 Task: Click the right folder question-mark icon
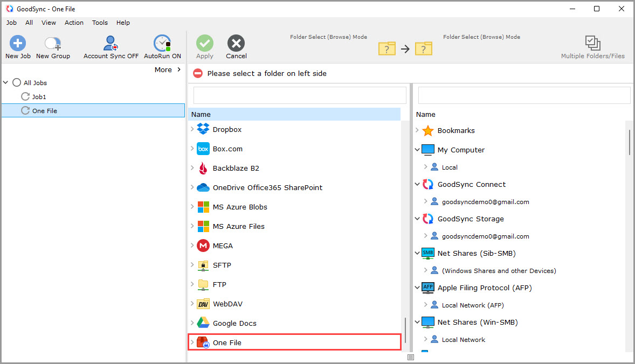(x=424, y=48)
